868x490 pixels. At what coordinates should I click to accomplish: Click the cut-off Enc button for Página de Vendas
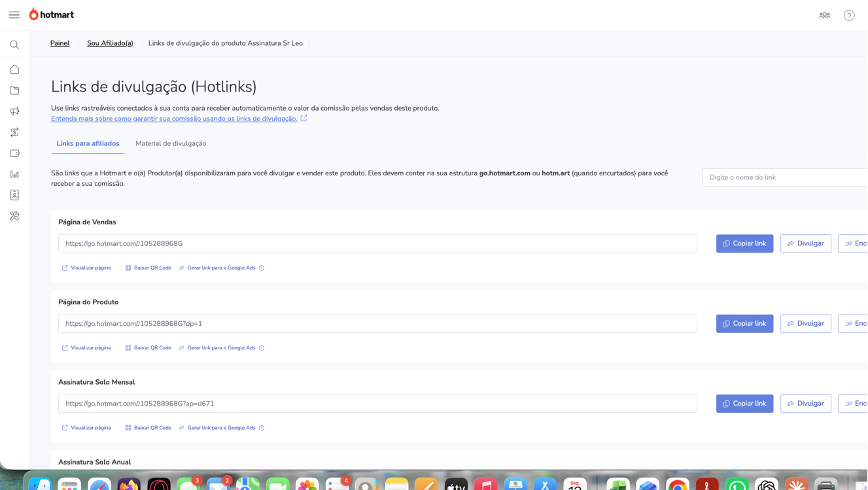854,243
